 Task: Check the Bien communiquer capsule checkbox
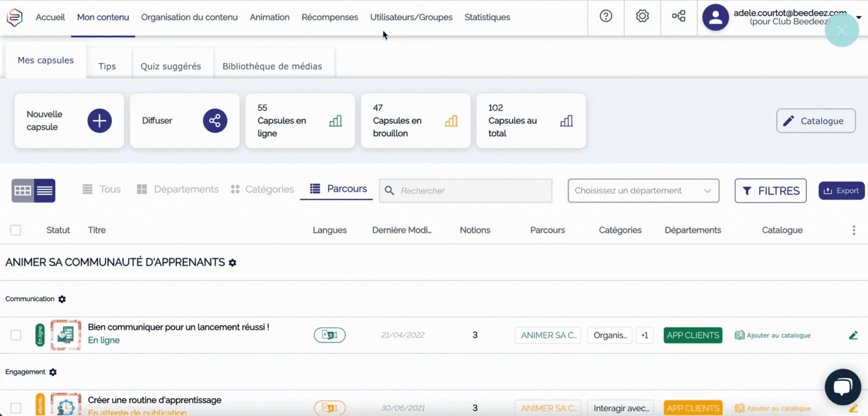(x=16, y=335)
